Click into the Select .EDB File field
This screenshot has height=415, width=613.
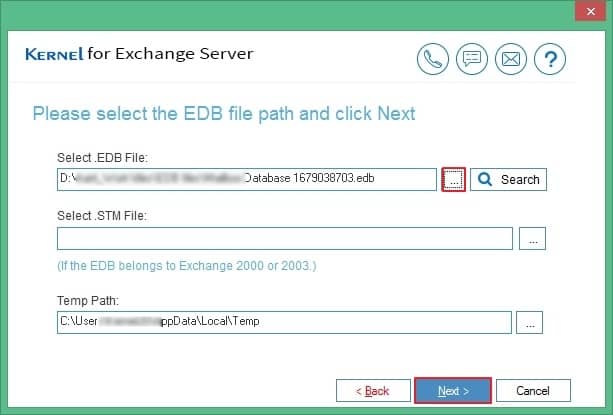[247, 179]
